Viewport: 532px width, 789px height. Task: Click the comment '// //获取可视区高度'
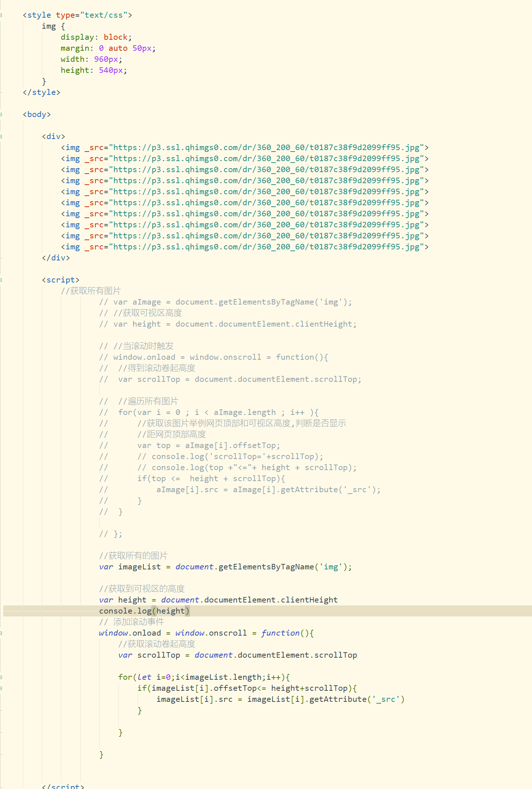click(141, 313)
